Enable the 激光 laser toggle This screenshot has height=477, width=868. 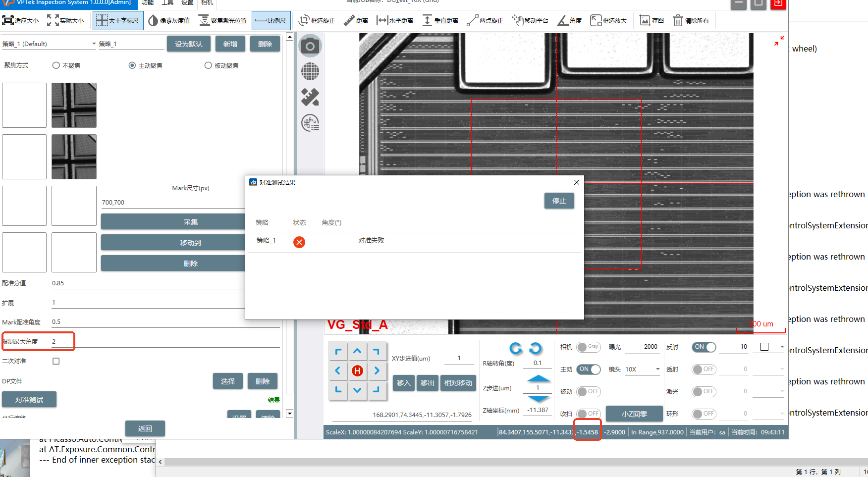(704, 392)
